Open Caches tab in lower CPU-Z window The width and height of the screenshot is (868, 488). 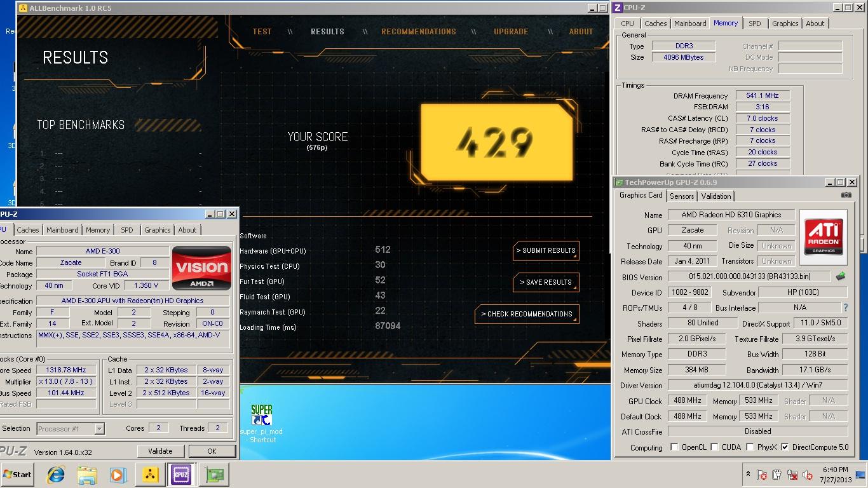[x=28, y=230]
